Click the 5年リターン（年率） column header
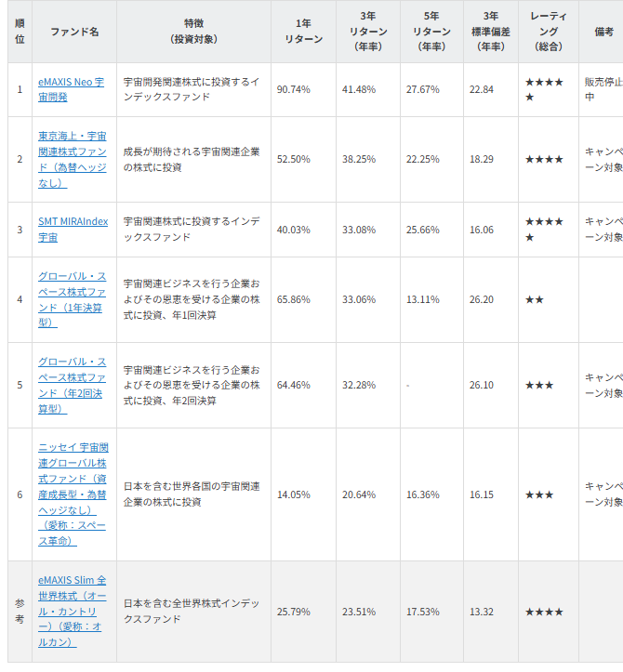623x672 pixels. coord(431,32)
